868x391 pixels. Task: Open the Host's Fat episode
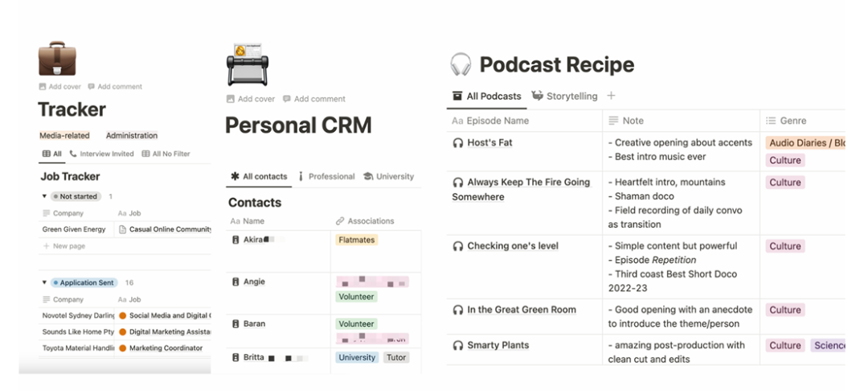490,142
